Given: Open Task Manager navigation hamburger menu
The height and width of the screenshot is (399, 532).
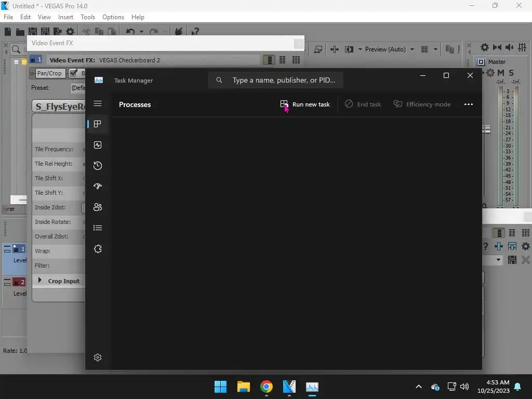Looking at the screenshot, I should click(98, 103).
